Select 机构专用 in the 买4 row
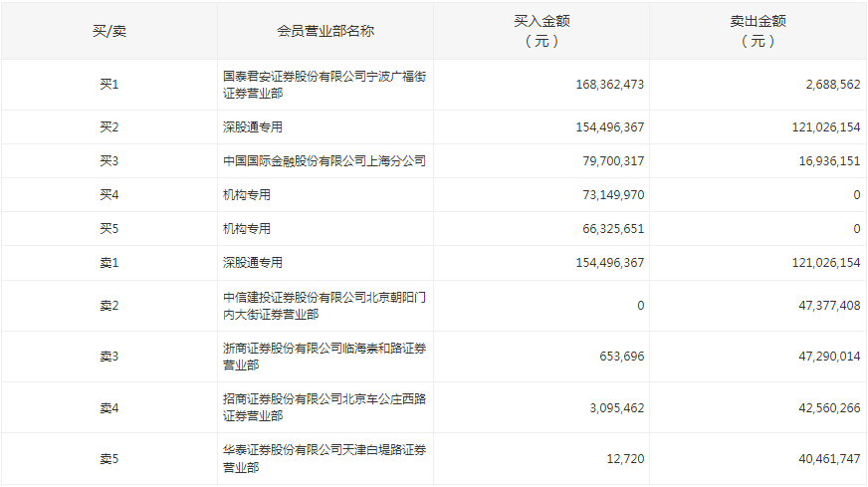 (x=247, y=195)
